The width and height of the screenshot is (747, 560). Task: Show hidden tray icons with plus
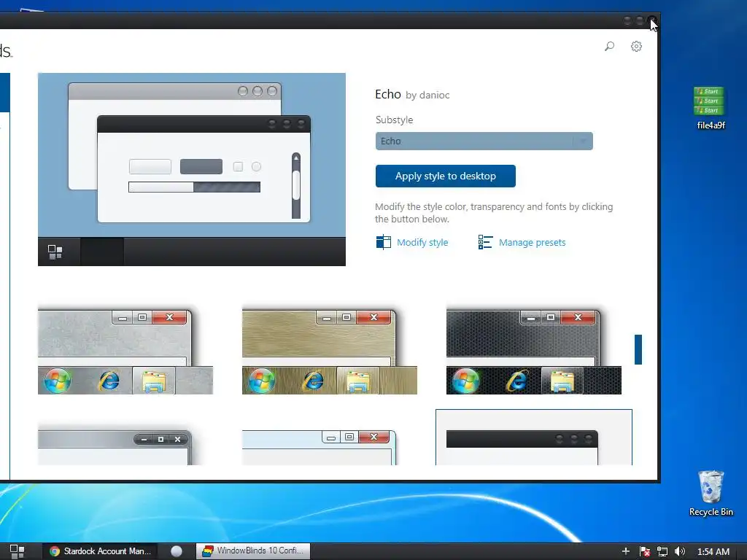626,551
